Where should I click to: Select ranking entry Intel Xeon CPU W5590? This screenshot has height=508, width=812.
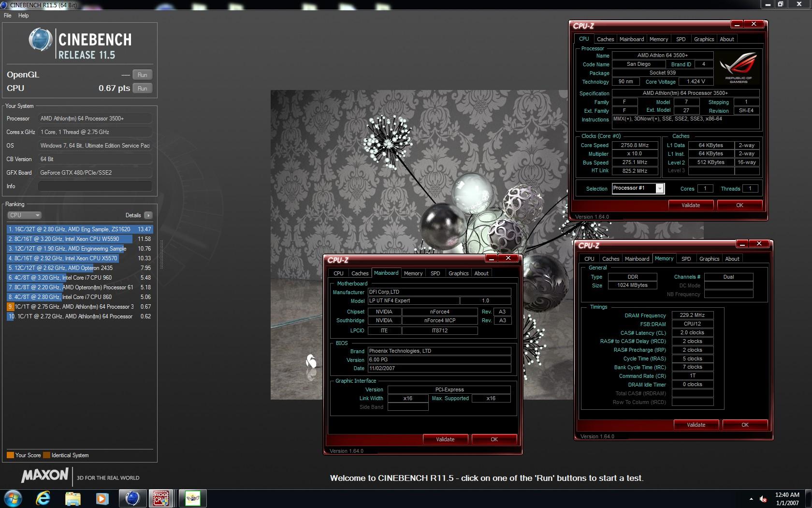point(80,239)
